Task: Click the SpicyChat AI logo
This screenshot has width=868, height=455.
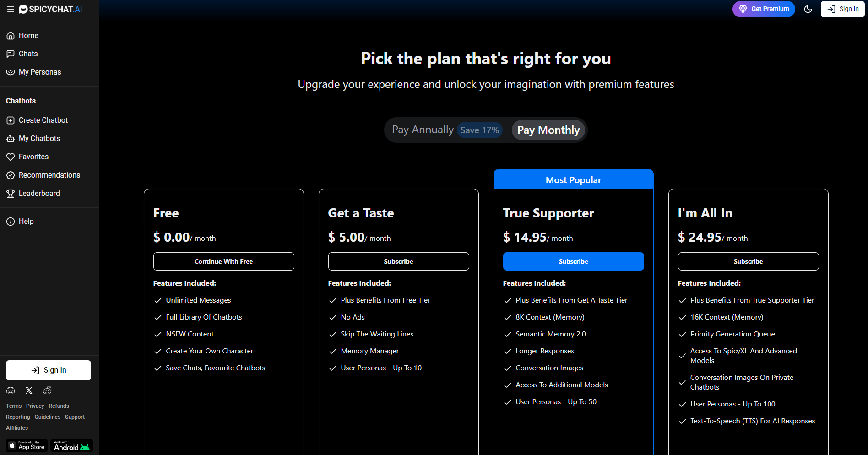Action: point(50,9)
